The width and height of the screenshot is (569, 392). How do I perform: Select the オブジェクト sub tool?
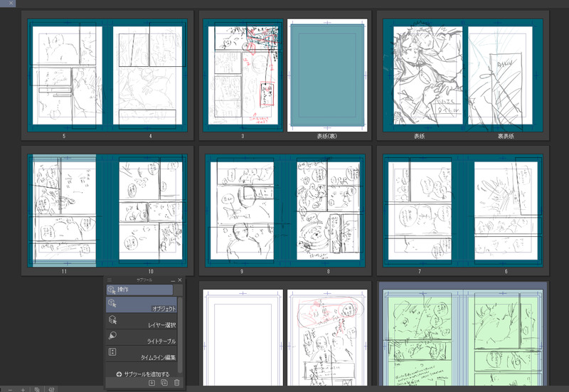pos(142,304)
